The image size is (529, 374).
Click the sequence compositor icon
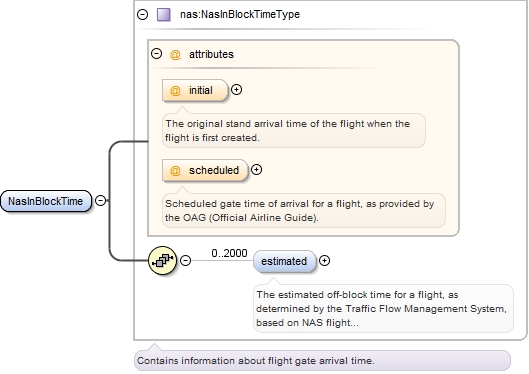[x=162, y=260]
